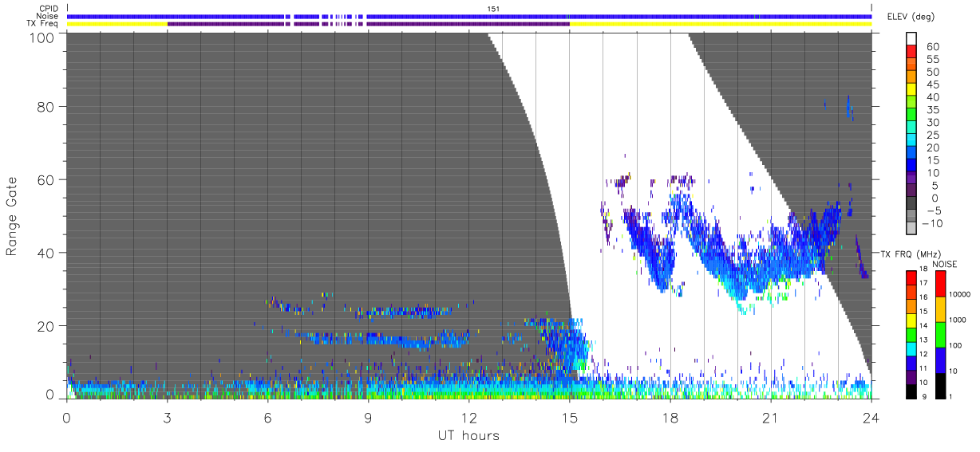Click the green 100–1000 segment of NOISE colorbar
The image size is (980, 452).
point(941,334)
